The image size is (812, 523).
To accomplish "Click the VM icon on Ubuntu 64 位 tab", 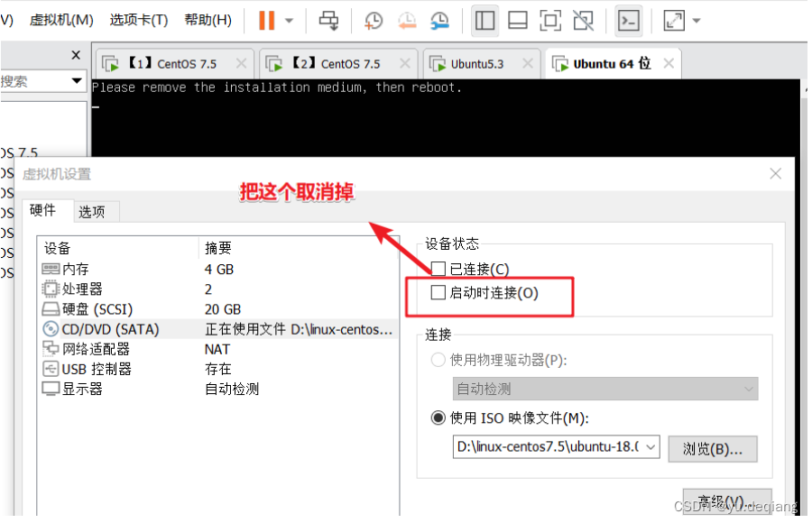I will pyautogui.click(x=560, y=64).
